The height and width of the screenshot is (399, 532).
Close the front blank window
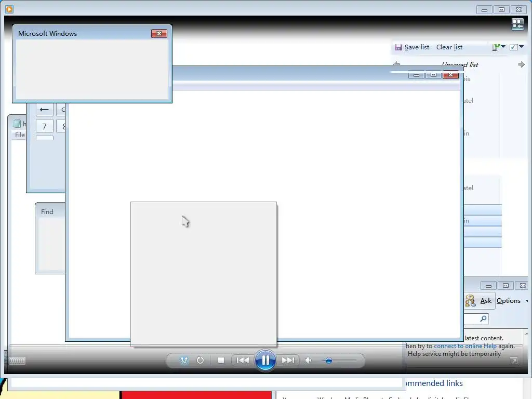[x=450, y=75]
